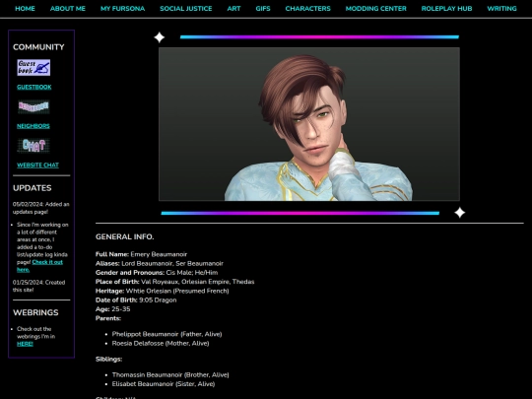Click the Age: 25-35 line
Screen dimensions: 532x399
tap(113, 309)
